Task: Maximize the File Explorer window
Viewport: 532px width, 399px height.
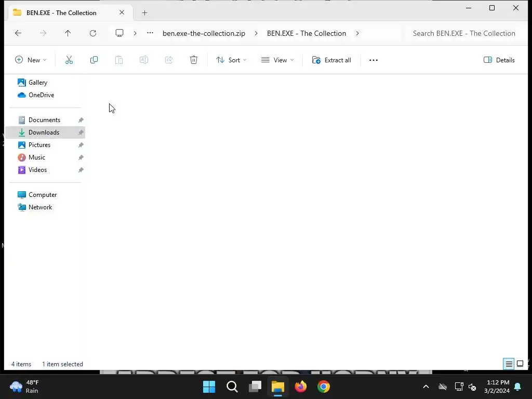Action: 492,8
